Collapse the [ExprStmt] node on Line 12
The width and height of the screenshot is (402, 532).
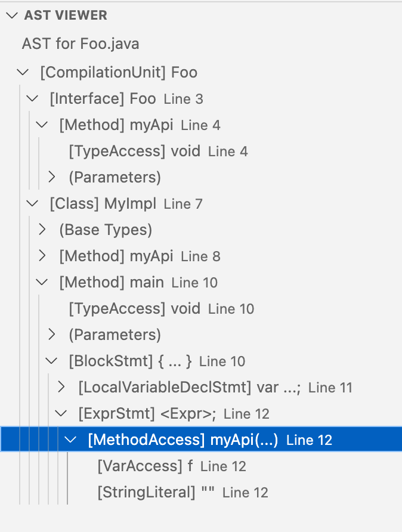[x=61, y=413]
